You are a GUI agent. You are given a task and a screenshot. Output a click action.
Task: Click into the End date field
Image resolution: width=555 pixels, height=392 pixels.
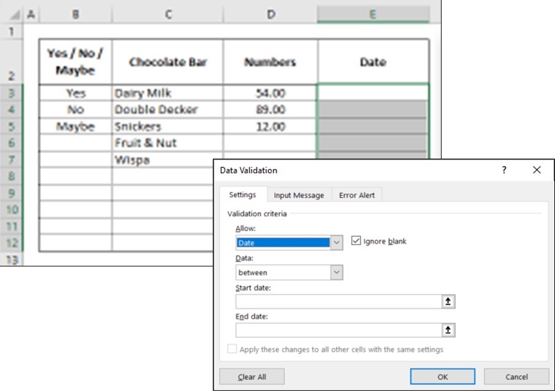coord(339,330)
